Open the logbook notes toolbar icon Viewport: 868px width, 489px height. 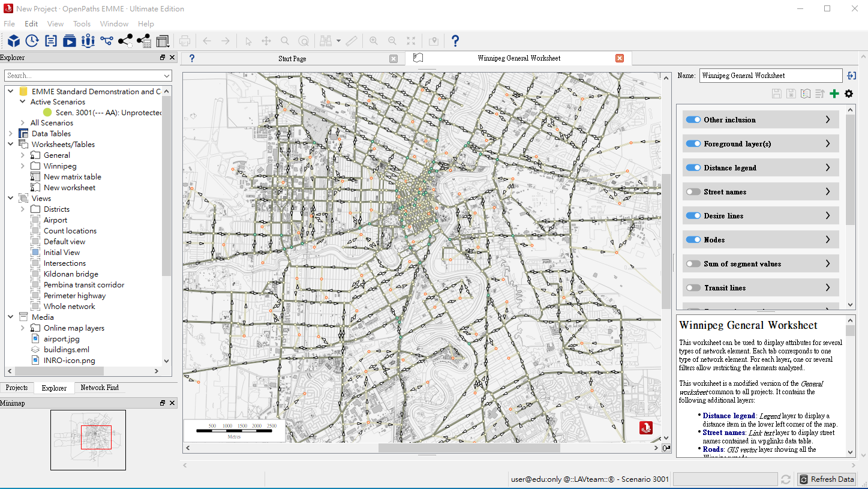point(51,41)
